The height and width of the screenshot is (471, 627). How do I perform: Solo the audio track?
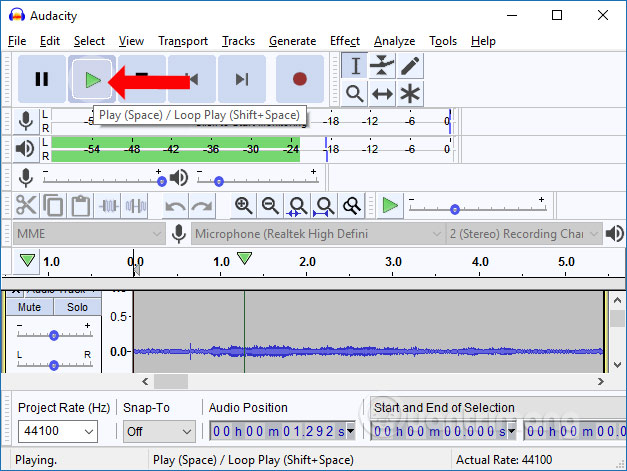77,307
